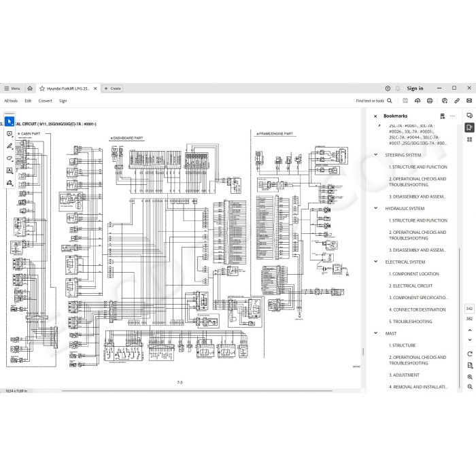Open the Sign tool
The image size is (476, 476).
pyautogui.click(x=63, y=101)
